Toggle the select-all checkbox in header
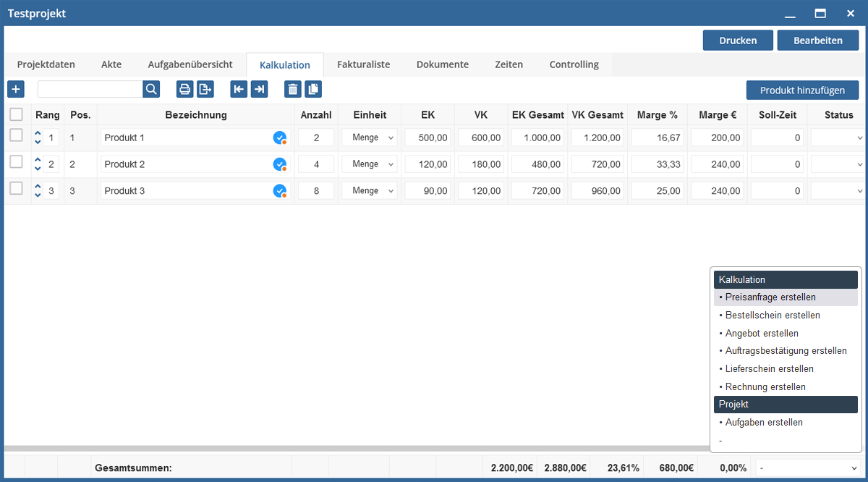Viewport: 868px width, 482px height. [x=16, y=114]
